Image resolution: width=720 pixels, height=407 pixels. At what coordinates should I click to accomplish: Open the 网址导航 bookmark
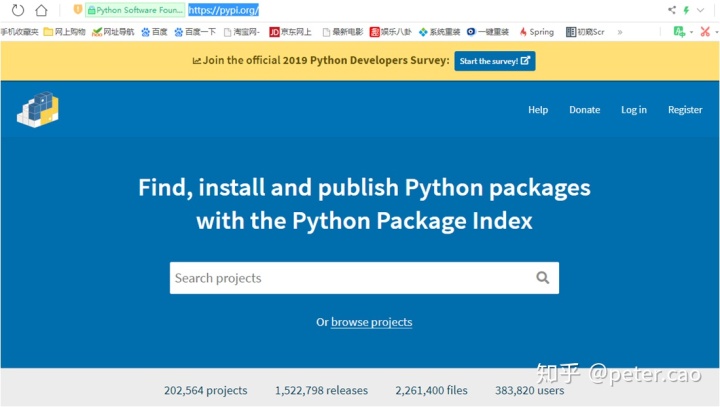tap(113, 32)
